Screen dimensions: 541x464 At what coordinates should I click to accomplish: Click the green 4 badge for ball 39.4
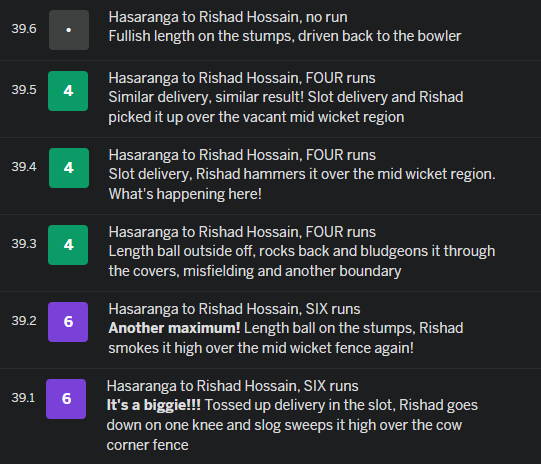(69, 168)
